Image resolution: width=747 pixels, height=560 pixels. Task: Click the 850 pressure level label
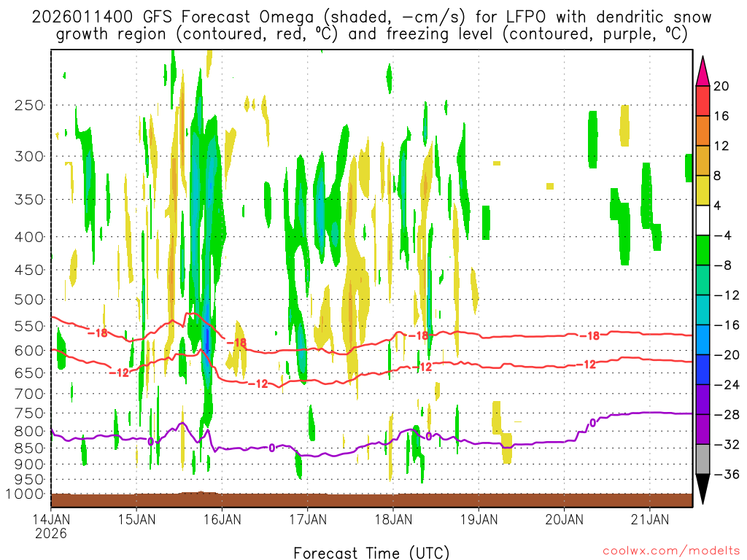click(29, 448)
